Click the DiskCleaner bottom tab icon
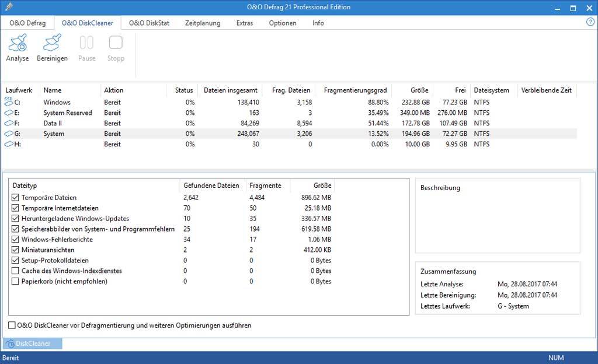598x364 pixels. (11, 344)
